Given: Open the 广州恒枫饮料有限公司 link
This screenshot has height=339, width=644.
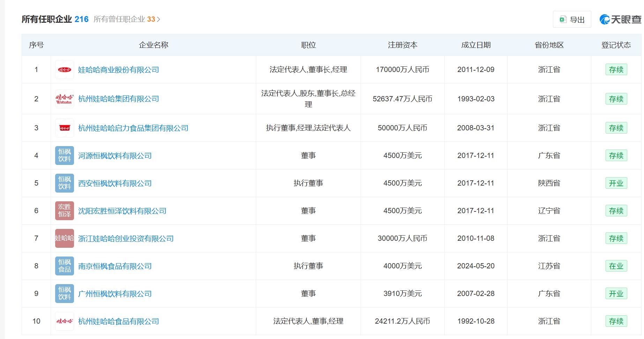Looking at the screenshot, I should (115, 294).
